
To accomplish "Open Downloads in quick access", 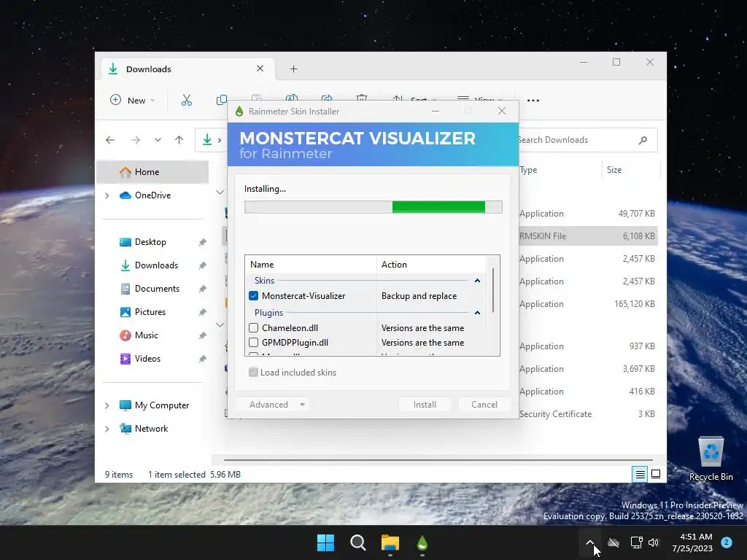I will click(x=156, y=265).
